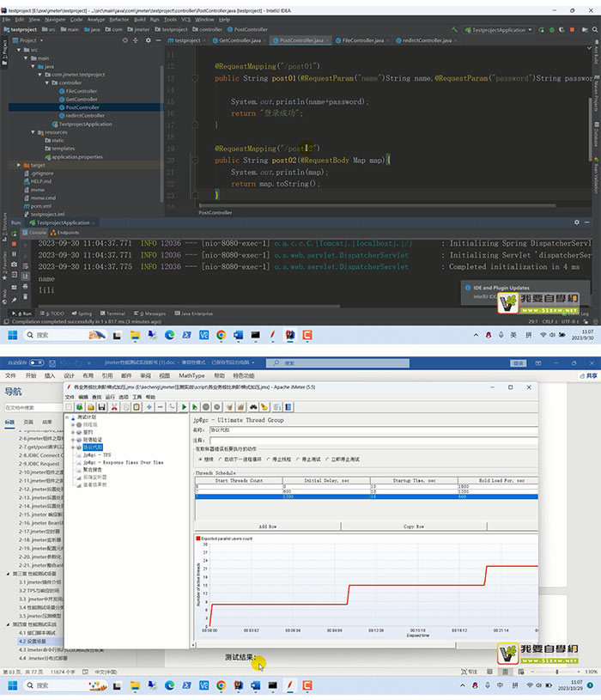
Task: Click IntelliJ editor horizontal scrollbar
Action: click(378, 206)
